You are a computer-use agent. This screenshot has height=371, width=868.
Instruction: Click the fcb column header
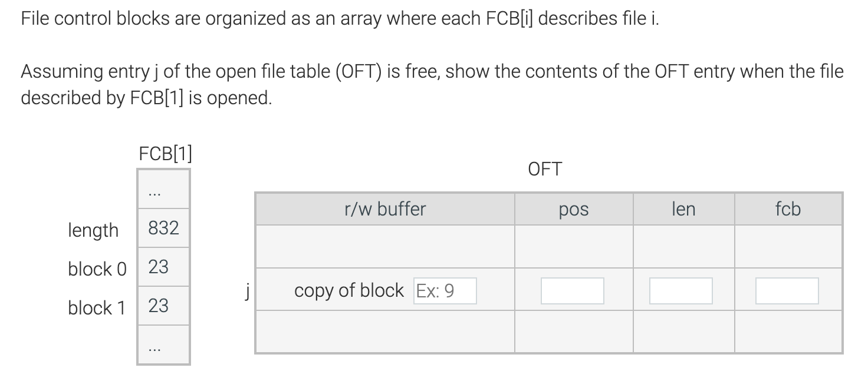[x=787, y=208]
